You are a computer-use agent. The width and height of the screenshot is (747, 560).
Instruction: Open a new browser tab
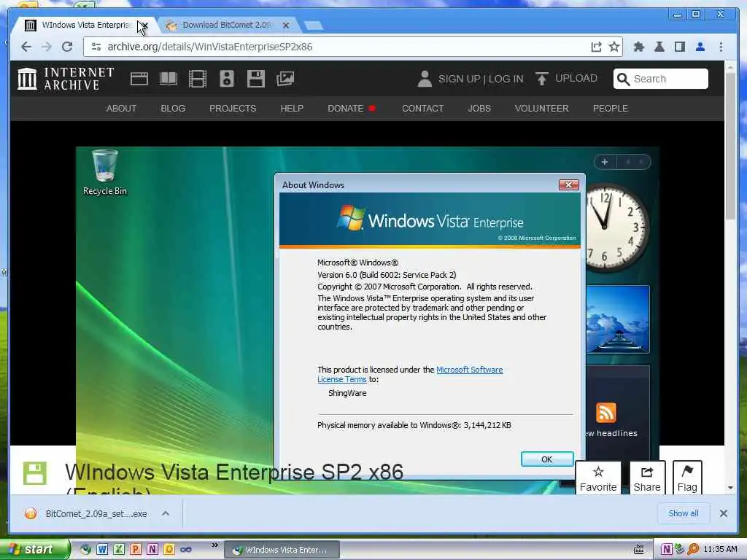click(313, 26)
